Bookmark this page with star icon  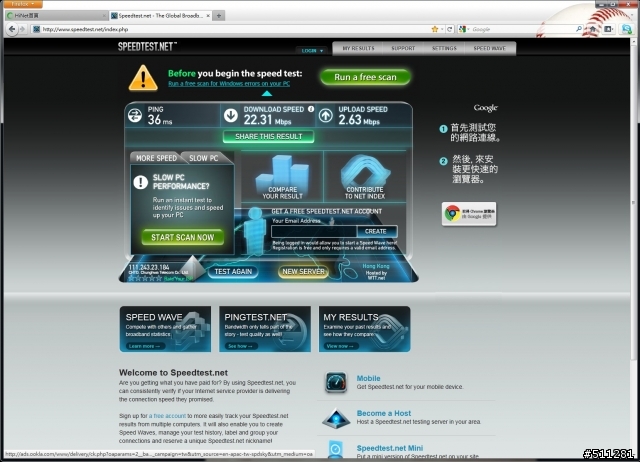point(435,29)
